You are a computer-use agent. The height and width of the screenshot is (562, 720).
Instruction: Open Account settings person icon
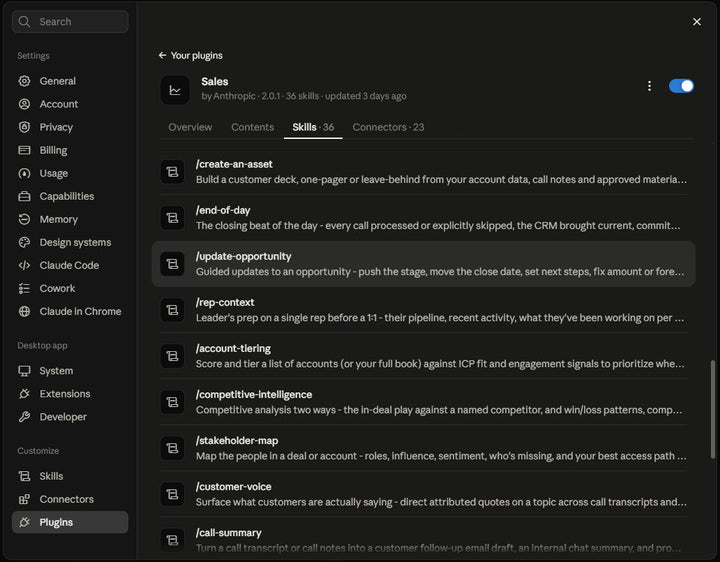24,104
